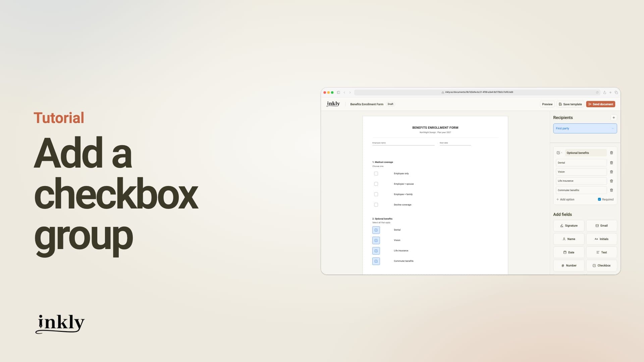The height and width of the screenshot is (362, 644).
Task: Reload the page with the refresh icon
Action: (597, 93)
